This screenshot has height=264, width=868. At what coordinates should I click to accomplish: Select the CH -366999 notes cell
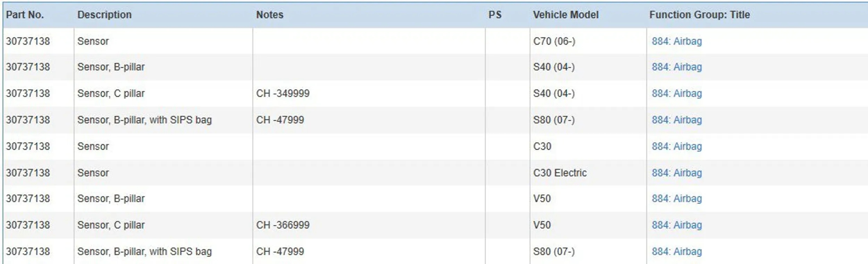[283, 225]
